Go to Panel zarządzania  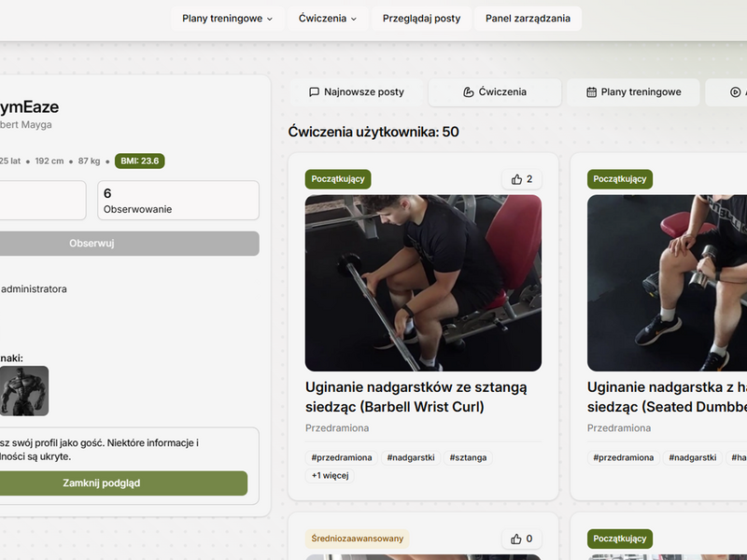[x=528, y=19]
